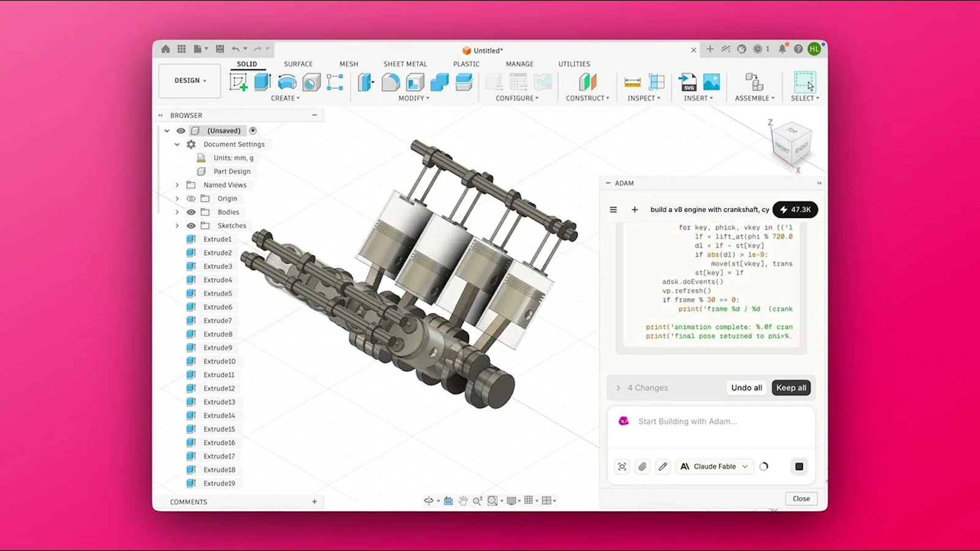Select the Measure tool icon
This screenshot has height=551, width=980.
[x=632, y=82]
